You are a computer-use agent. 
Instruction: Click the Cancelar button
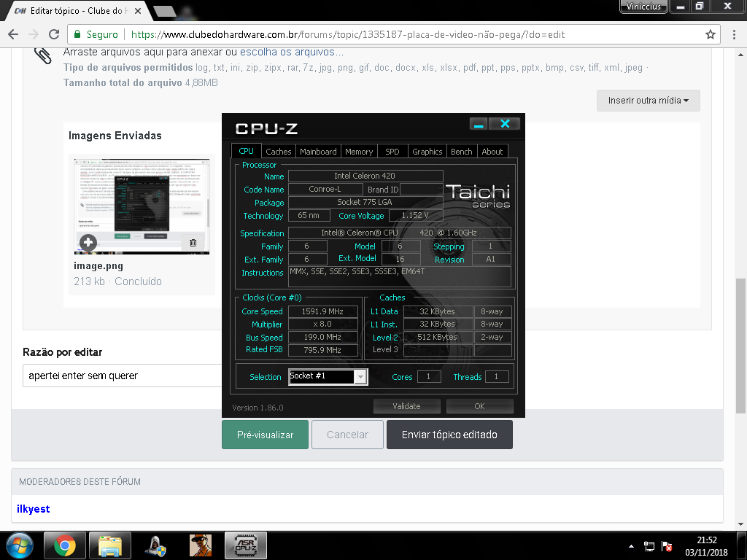click(348, 435)
